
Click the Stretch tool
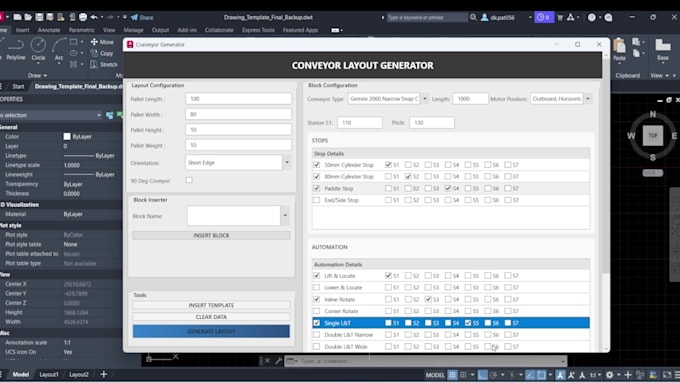coord(104,65)
